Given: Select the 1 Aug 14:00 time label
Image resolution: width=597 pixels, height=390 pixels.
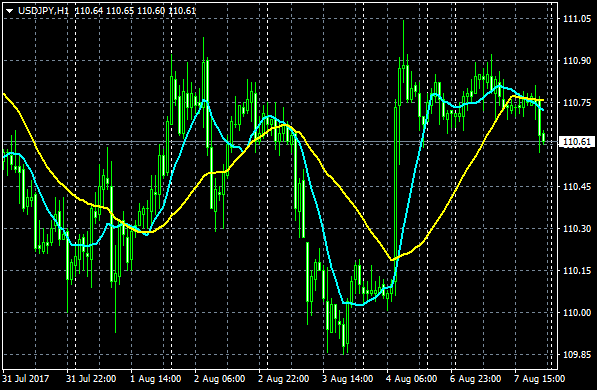Looking at the screenshot, I should pyautogui.click(x=155, y=379).
